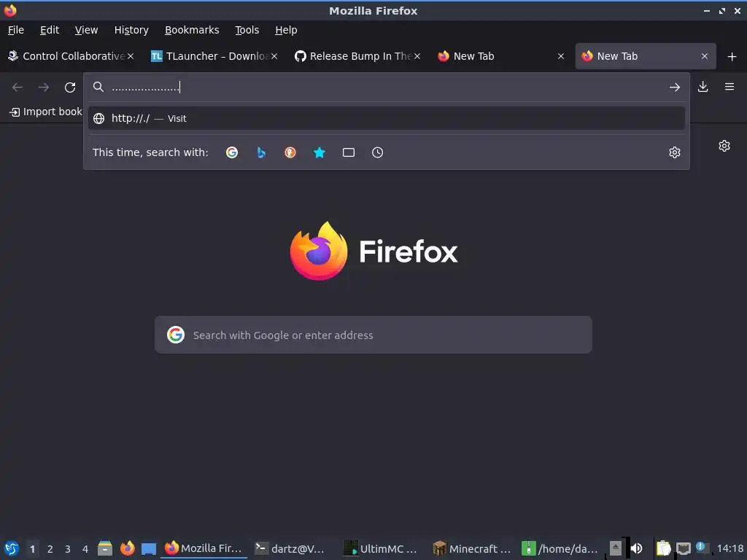Click the 14:18 clock in the taskbar
The width and height of the screenshot is (747, 560).
pos(729,548)
